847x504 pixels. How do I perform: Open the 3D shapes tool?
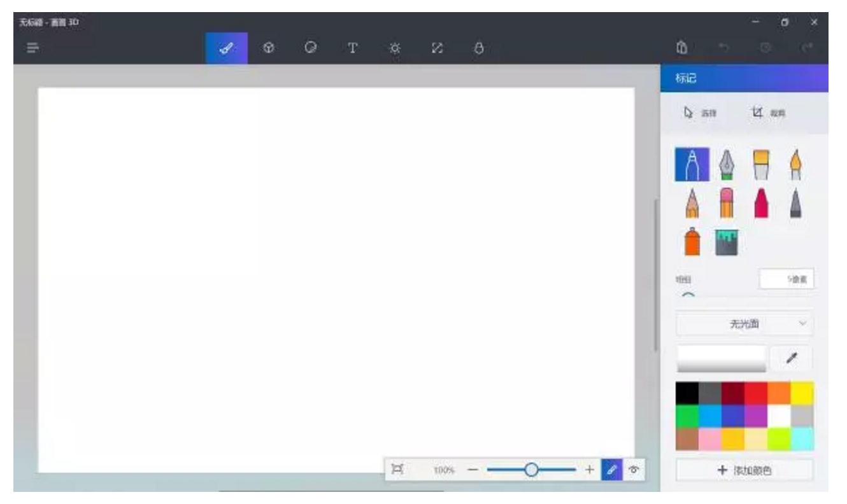click(x=269, y=46)
